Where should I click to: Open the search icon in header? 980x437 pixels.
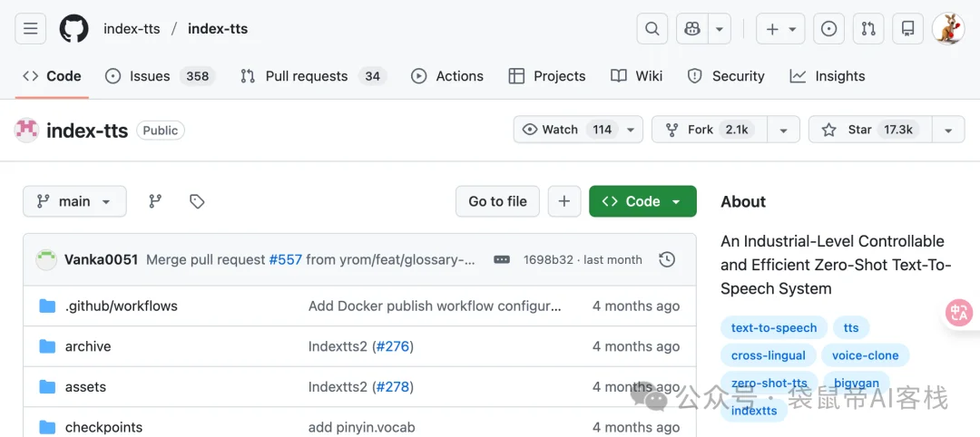[x=652, y=29]
